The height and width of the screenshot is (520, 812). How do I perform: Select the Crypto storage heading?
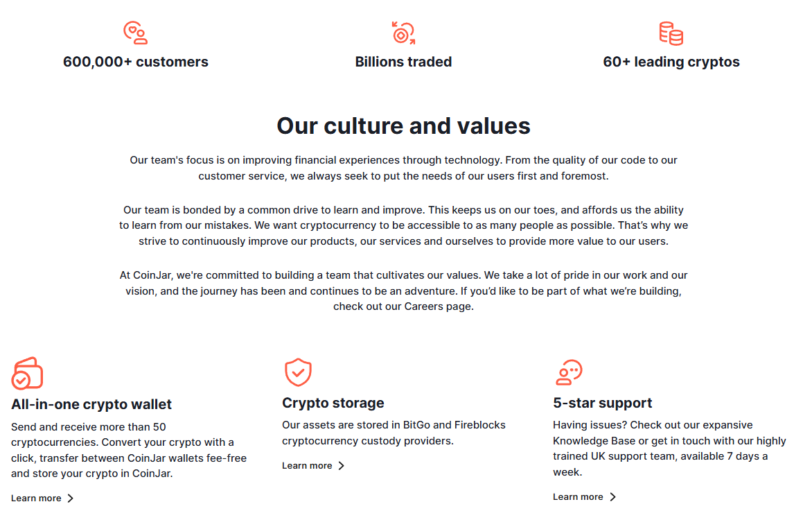[x=333, y=403]
